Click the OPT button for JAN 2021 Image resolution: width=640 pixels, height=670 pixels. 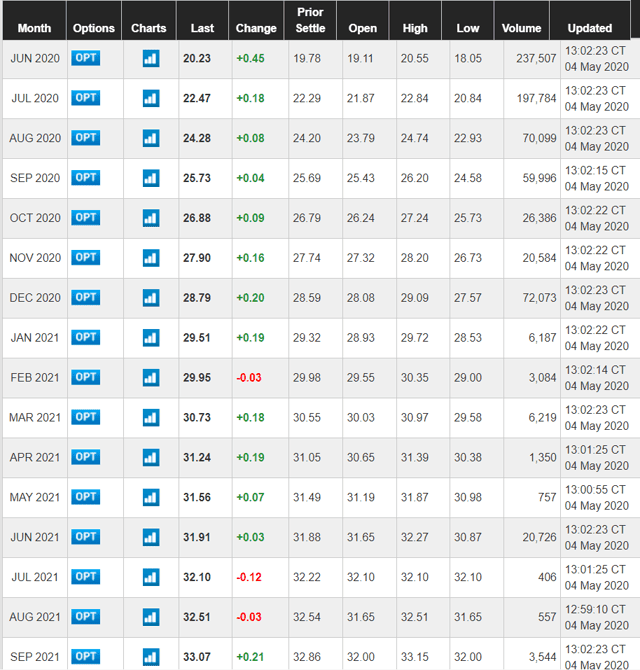coord(85,337)
